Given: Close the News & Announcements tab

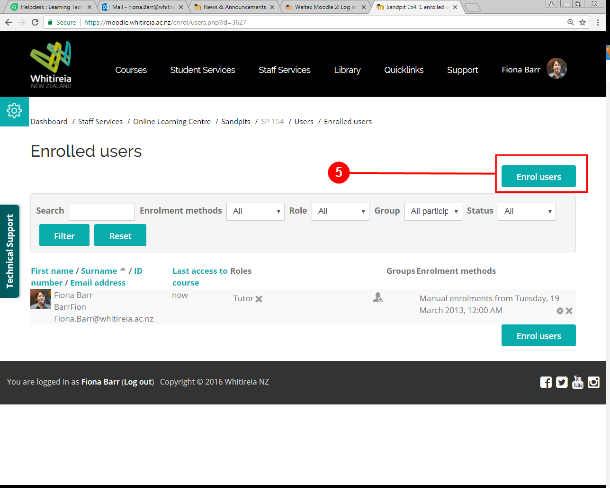Looking at the screenshot, I should tap(272, 7).
